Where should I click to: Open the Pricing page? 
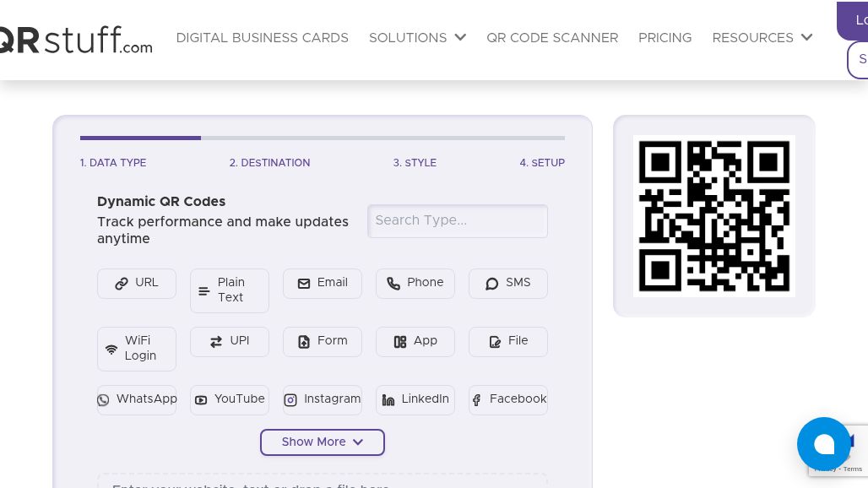(665, 38)
